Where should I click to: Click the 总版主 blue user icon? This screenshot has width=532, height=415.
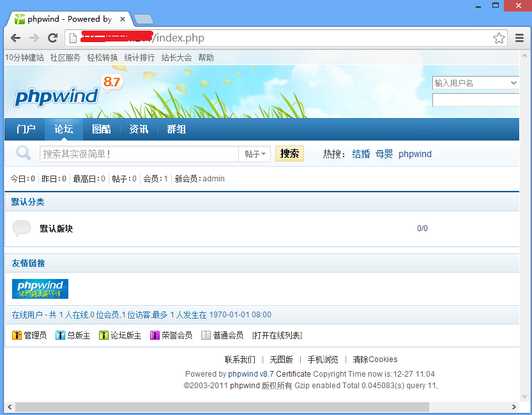[x=60, y=335]
